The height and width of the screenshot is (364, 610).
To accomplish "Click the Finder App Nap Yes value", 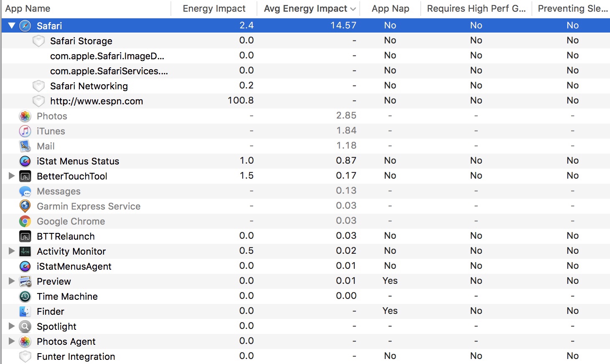I will [x=390, y=311].
